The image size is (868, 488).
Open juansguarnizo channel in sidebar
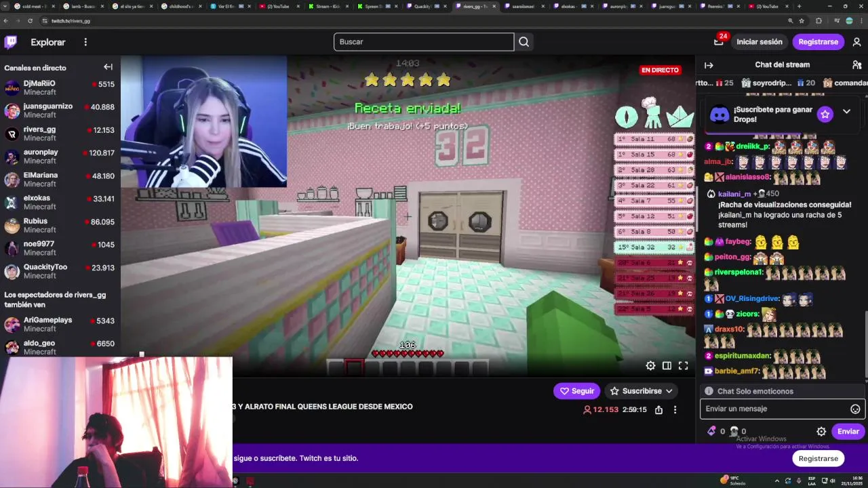(x=60, y=110)
